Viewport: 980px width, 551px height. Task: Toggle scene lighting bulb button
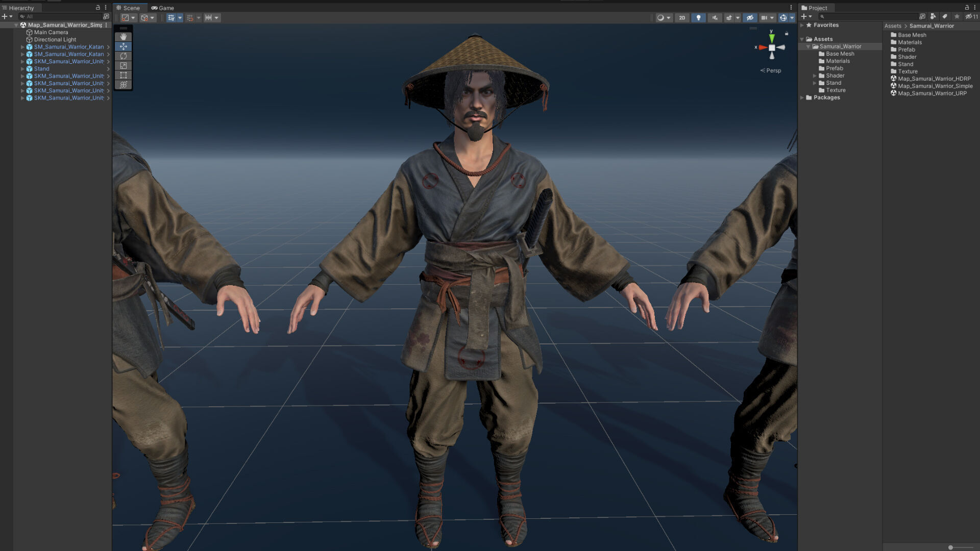tap(698, 18)
